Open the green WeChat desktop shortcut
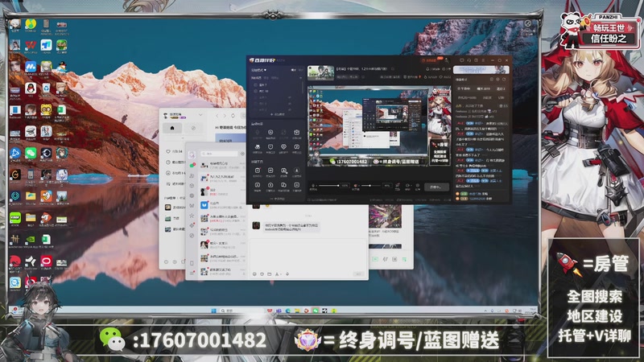The width and height of the screenshot is (644, 362). (31, 151)
